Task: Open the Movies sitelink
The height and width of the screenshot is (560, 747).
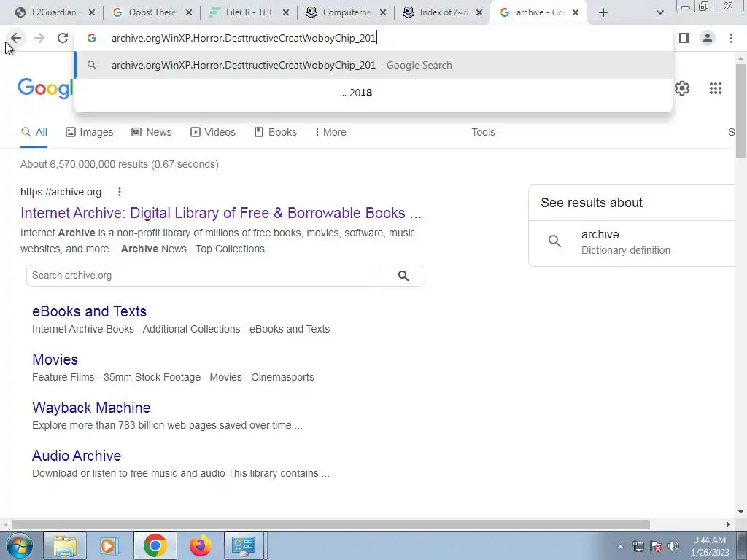Action: (55, 359)
